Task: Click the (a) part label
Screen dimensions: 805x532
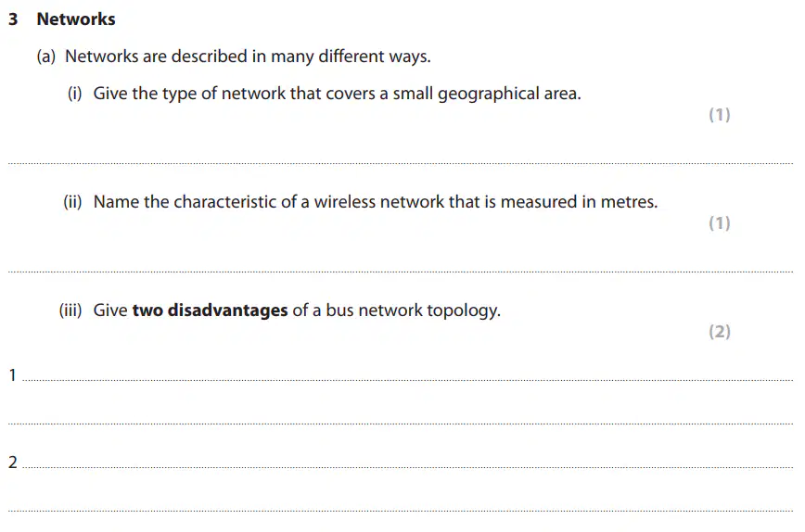Action: point(45,56)
